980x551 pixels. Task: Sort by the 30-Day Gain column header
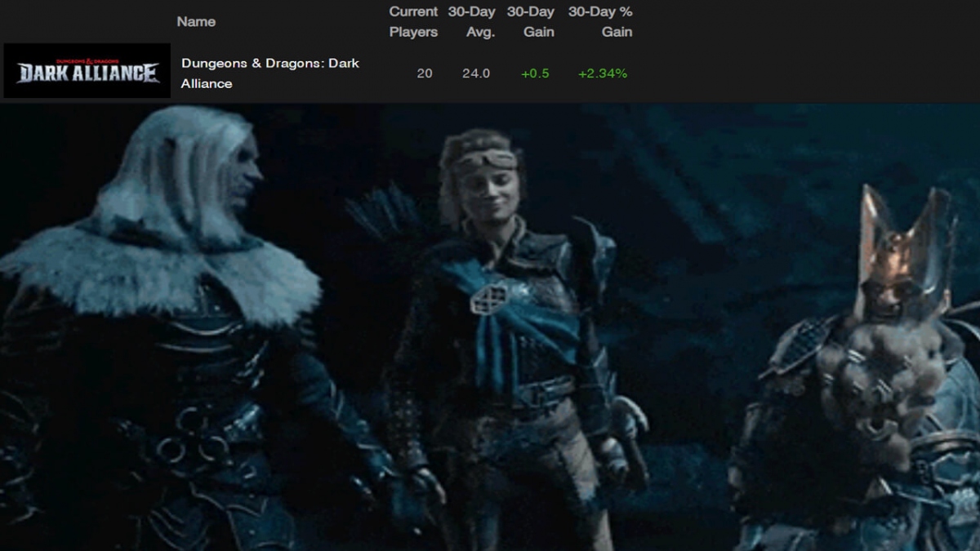point(531,22)
